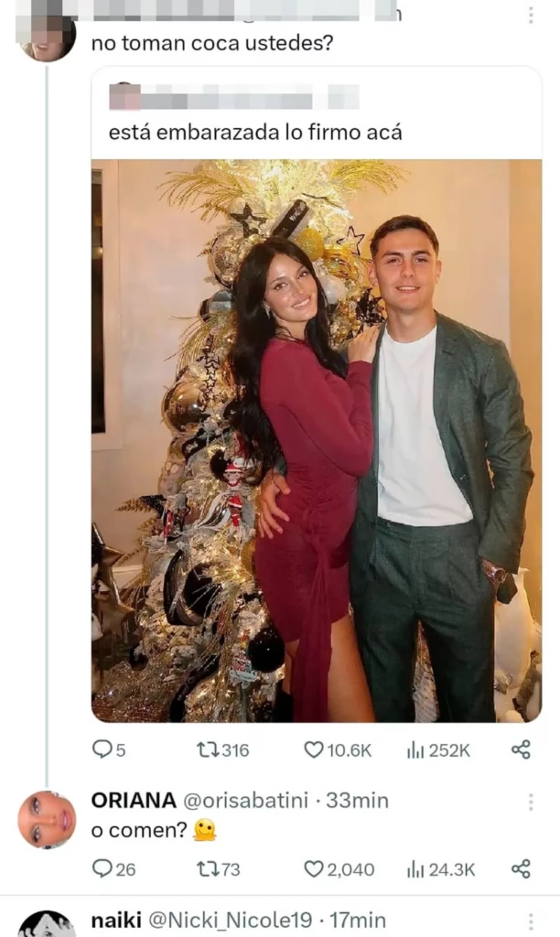Open the couple photo by Christmas tree
Viewport: 560px width, 937px height.
tap(316, 440)
